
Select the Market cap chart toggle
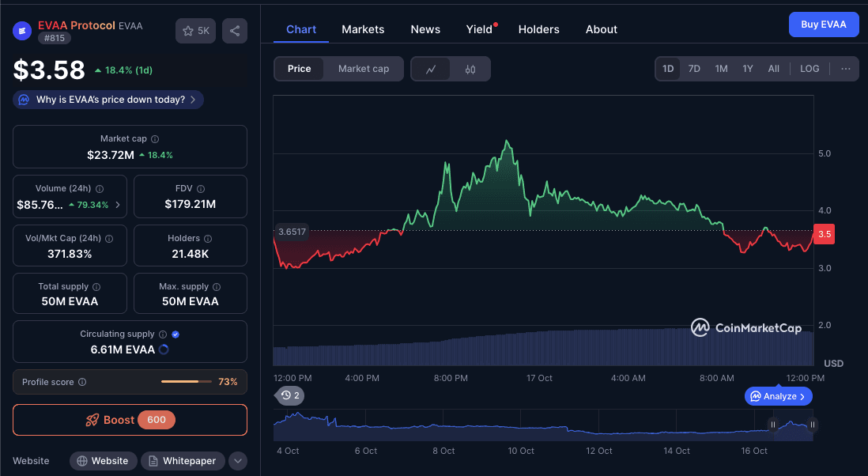pyautogui.click(x=364, y=69)
